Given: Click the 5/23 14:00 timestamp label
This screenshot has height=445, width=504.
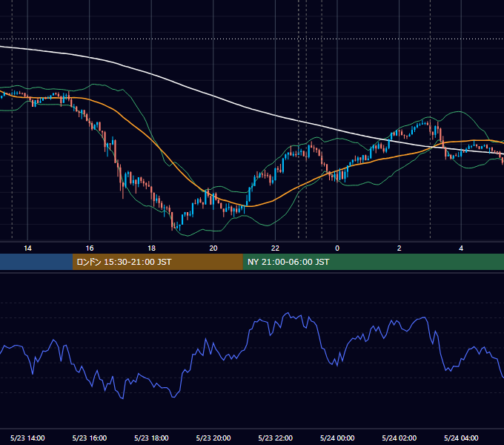Looking at the screenshot, I should 27,438.
